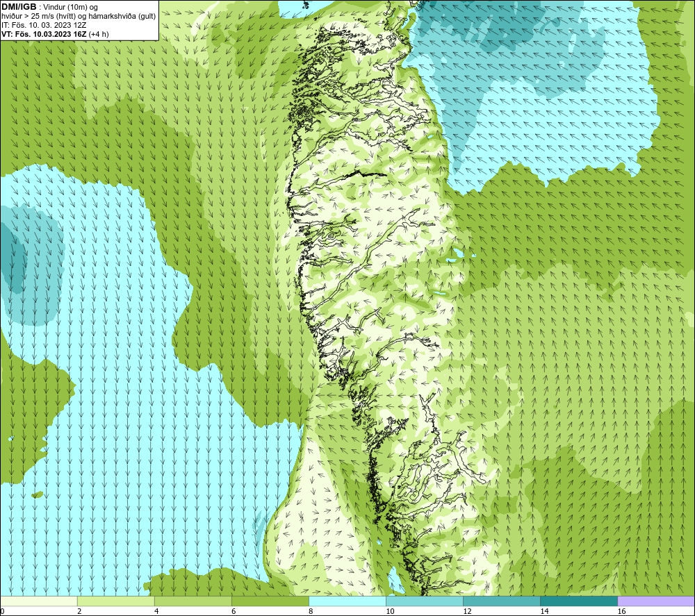This screenshot has width=695, height=616.
Task: Click the 'hviður > 25 m/s (hvítt)' legend text line
Action: pos(79,17)
